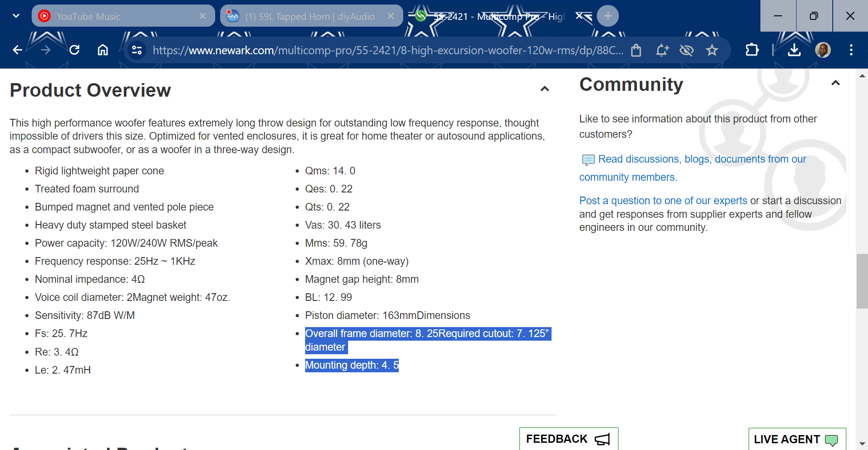Image resolution: width=868 pixels, height=450 pixels.
Task: Open browser extensions puzzle icon
Action: pos(752,50)
